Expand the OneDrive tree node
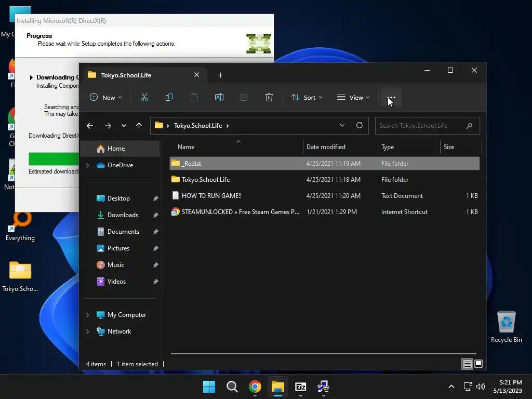Screen dimensions: 532x399 (x=87, y=165)
